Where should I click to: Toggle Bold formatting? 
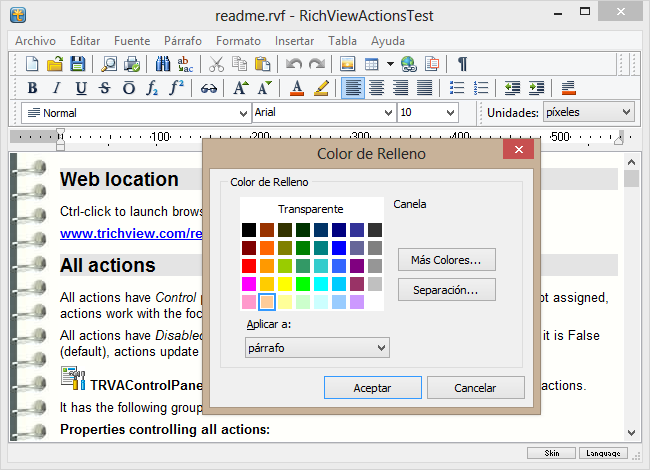coord(31,88)
